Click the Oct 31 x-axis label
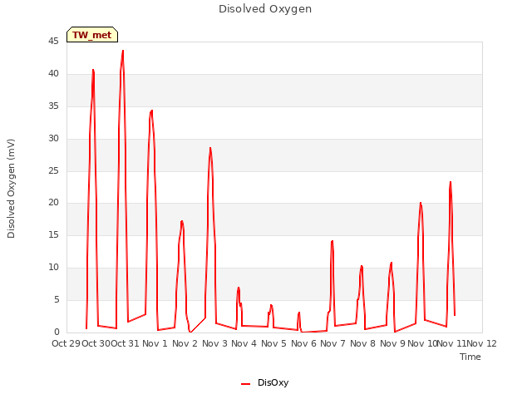Image resolution: width=532 pixels, height=399 pixels. coord(126,343)
